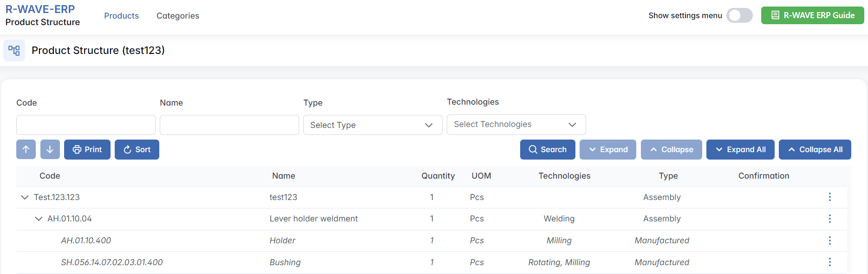Collapse the Test.123.123 tree node

point(25,197)
